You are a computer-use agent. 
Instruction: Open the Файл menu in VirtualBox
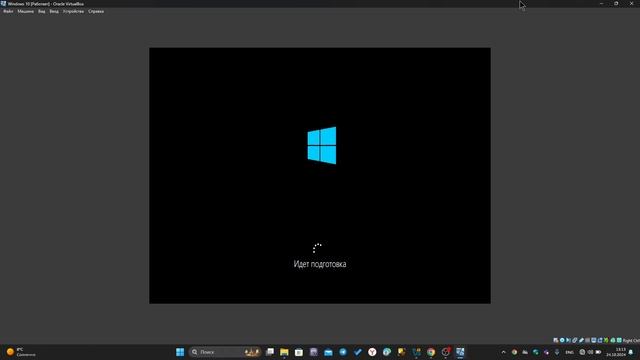click(8, 11)
